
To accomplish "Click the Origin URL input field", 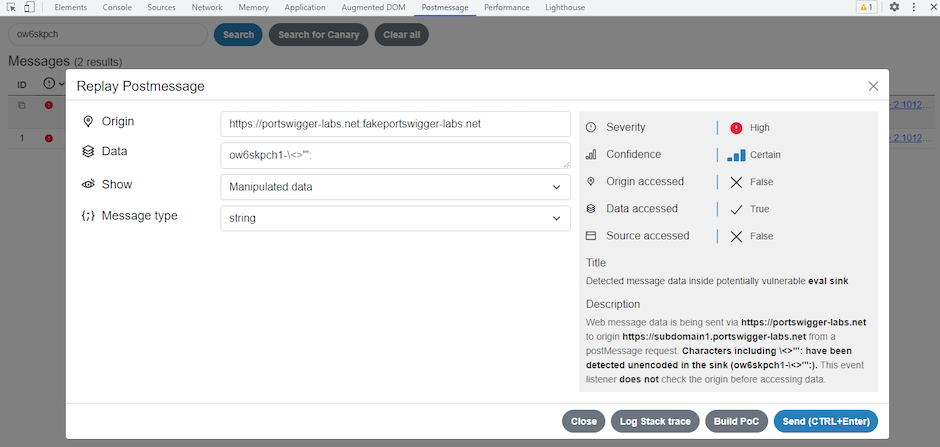I will tap(395, 124).
